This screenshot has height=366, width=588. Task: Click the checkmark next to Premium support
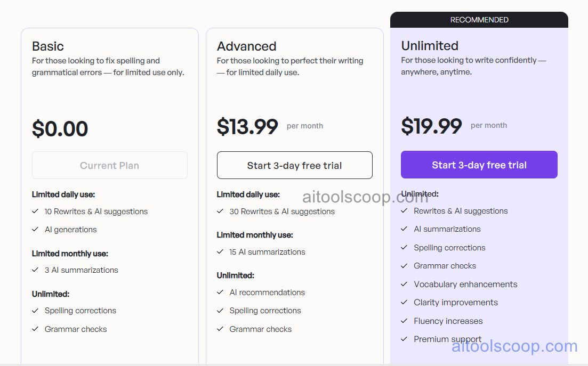pyautogui.click(x=404, y=339)
